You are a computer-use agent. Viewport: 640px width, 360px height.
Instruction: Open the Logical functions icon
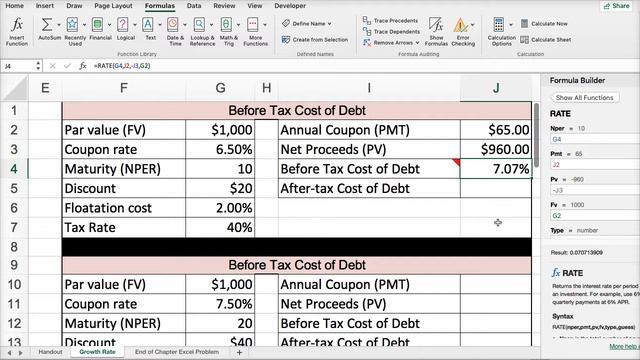tap(122, 24)
